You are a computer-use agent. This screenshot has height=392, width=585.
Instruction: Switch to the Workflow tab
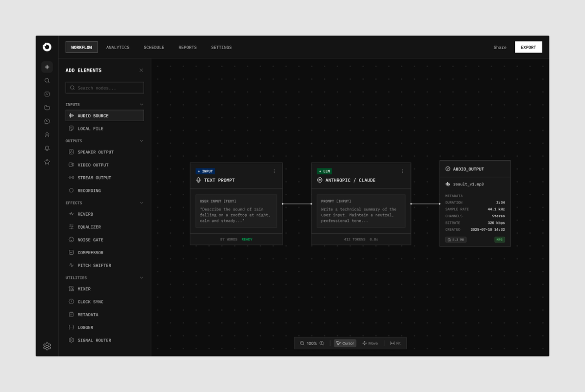pos(81,47)
